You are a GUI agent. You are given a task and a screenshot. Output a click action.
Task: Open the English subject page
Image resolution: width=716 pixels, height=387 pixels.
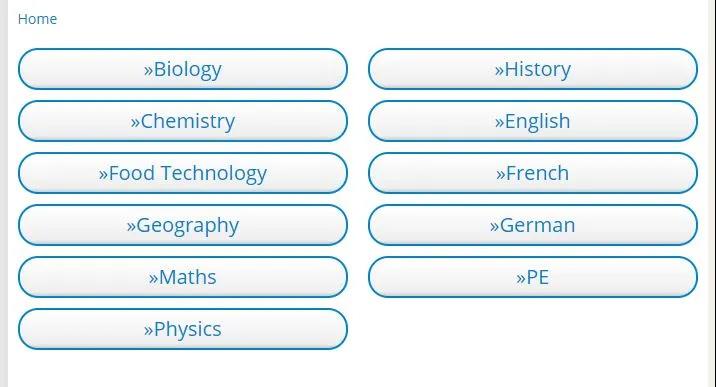pos(533,121)
